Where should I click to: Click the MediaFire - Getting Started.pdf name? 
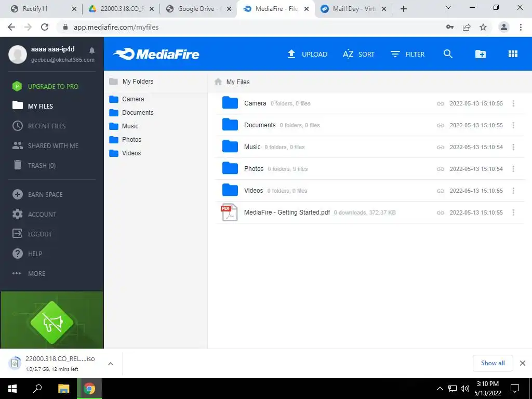[287, 212]
